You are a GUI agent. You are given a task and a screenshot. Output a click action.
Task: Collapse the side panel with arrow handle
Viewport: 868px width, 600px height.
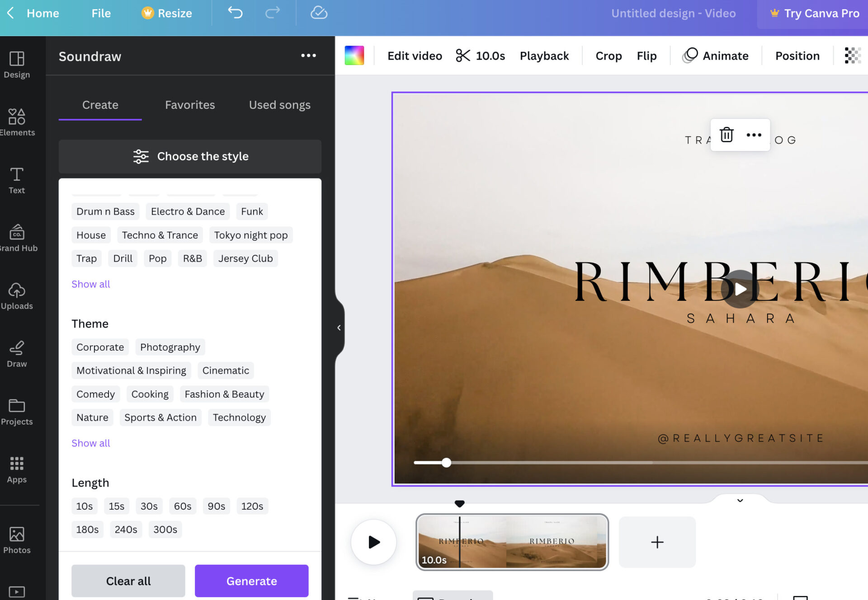point(339,328)
